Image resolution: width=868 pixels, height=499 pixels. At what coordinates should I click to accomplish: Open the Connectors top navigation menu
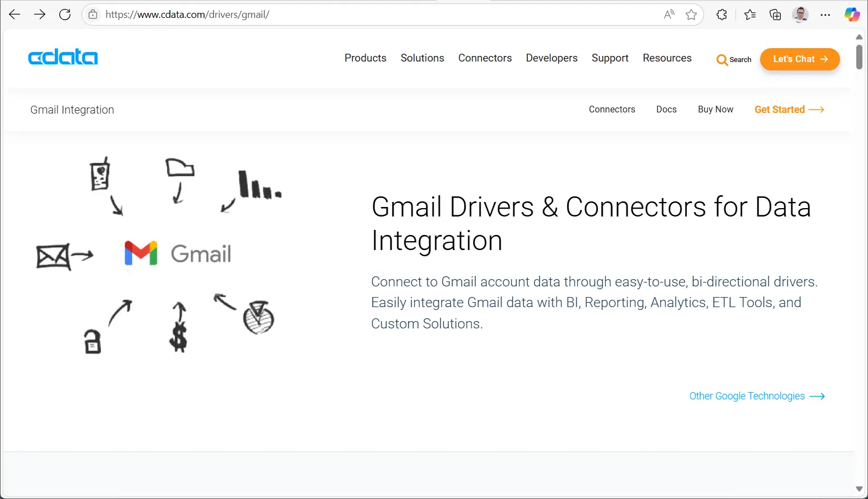485,58
